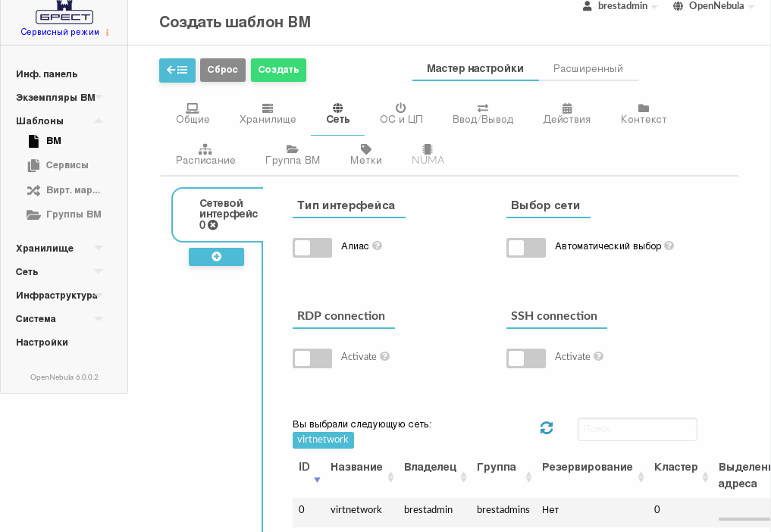This screenshot has height=532, width=771.
Task: Click help icon beside Автоматический выбор
Action: click(x=669, y=246)
